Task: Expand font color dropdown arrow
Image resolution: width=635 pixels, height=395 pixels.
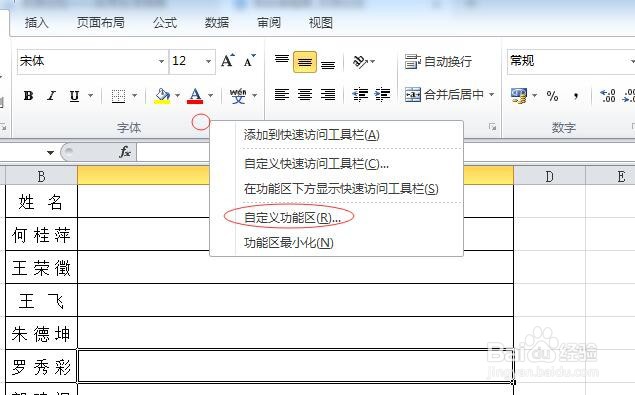Action: click(211, 96)
